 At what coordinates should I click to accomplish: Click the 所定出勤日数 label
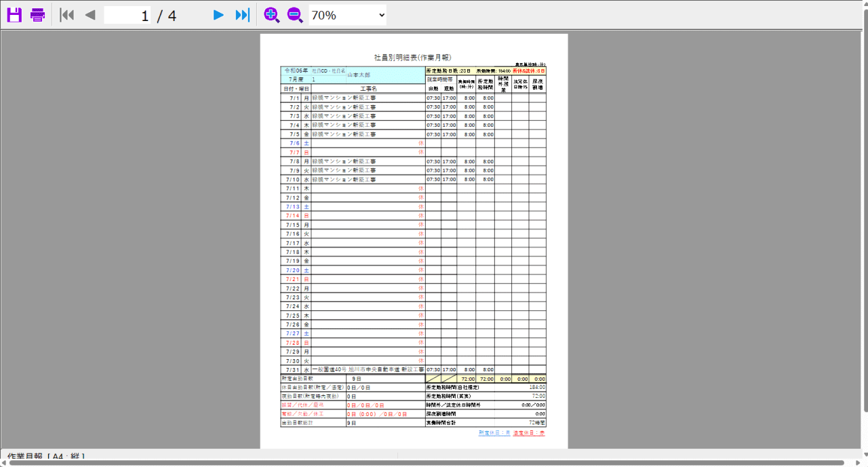298,378
